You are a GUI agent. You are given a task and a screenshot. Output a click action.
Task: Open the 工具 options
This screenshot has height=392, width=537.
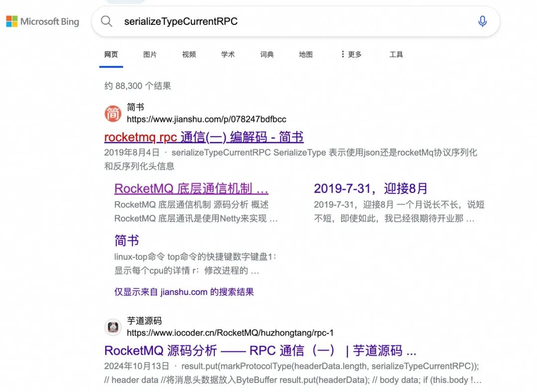pyautogui.click(x=396, y=55)
